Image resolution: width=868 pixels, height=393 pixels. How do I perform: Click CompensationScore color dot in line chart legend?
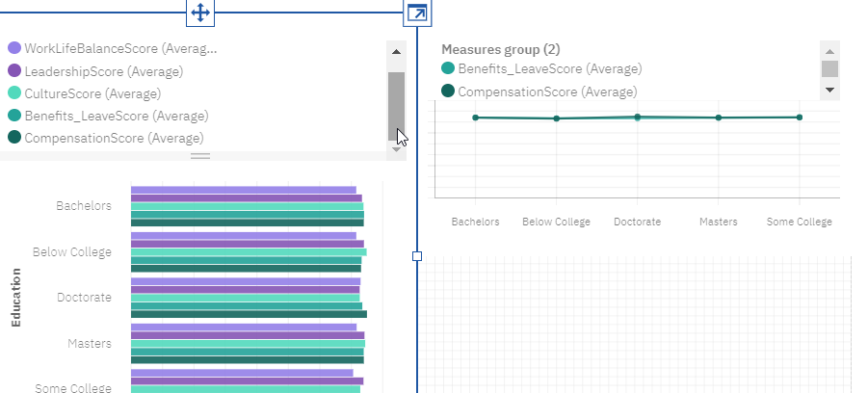click(448, 91)
